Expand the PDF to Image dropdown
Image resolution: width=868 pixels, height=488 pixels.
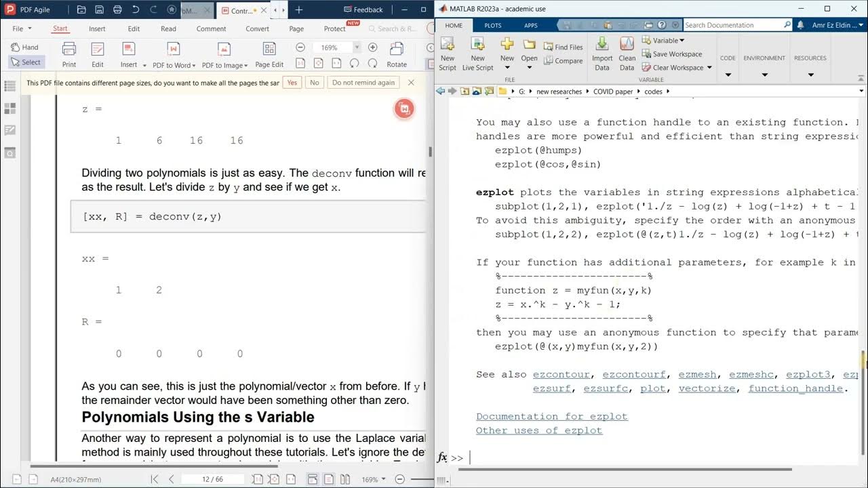point(245,65)
